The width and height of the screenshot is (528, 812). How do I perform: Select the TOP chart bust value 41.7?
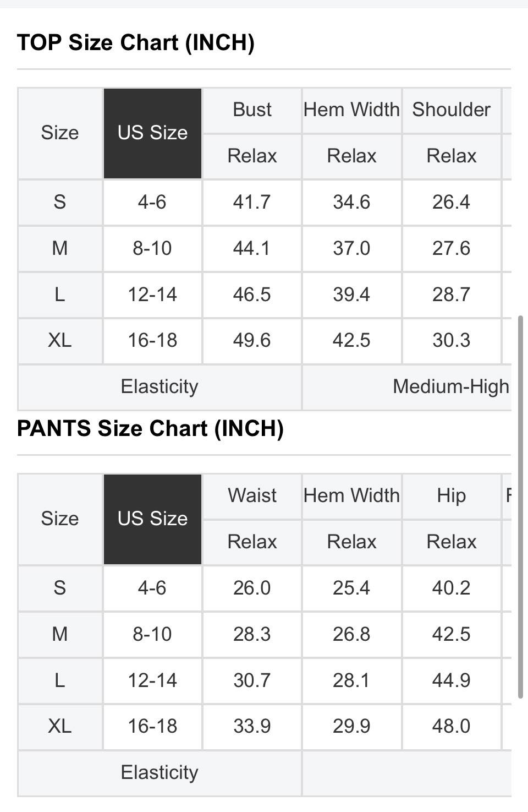point(252,203)
